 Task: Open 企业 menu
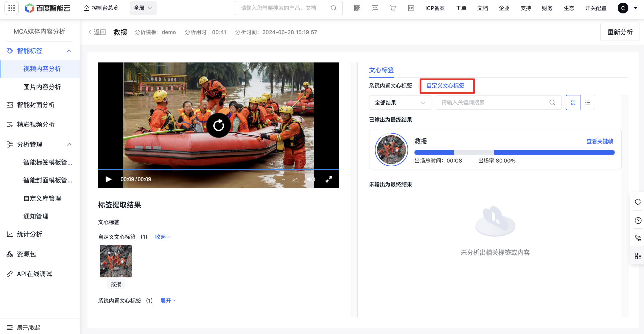pos(504,8)
